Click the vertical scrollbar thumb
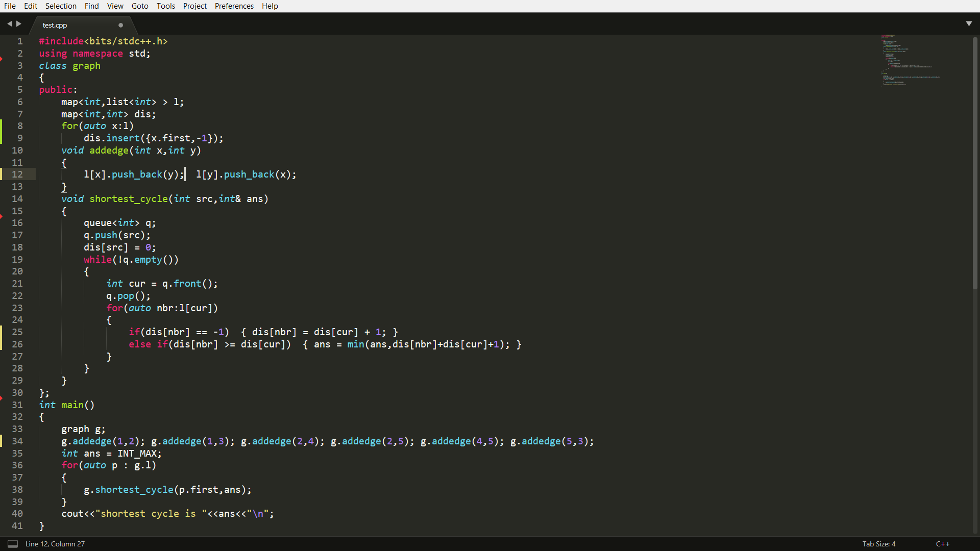The width and height of the screenshot is (980, 551). pyautogui.click(x=975, y=163)
